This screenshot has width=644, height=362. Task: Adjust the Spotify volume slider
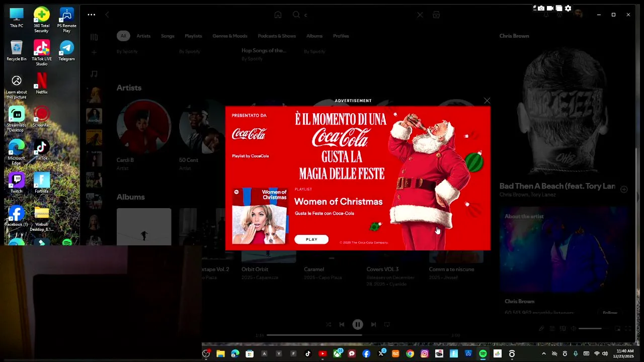click(594, 329)
